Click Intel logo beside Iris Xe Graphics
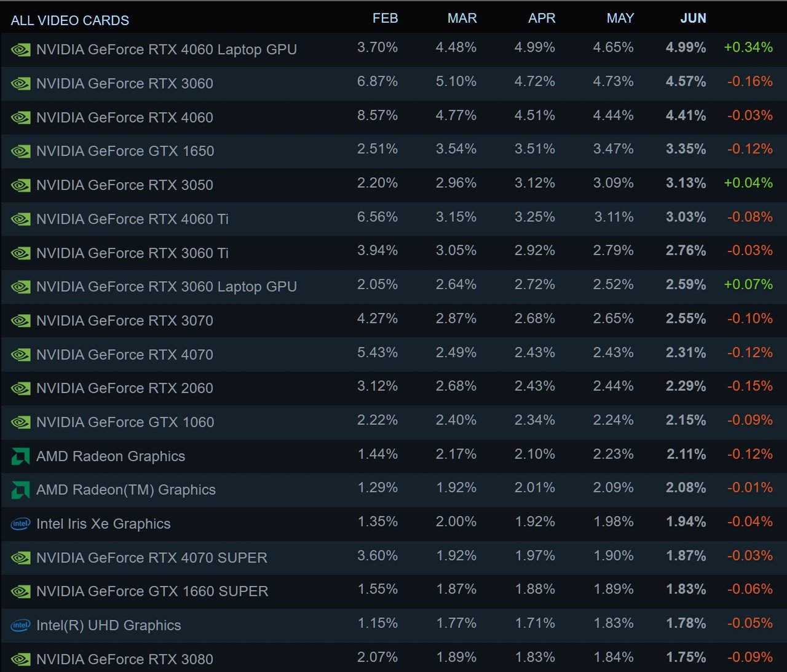This screenshot has width=787, height=672. [x=21, y=524]
